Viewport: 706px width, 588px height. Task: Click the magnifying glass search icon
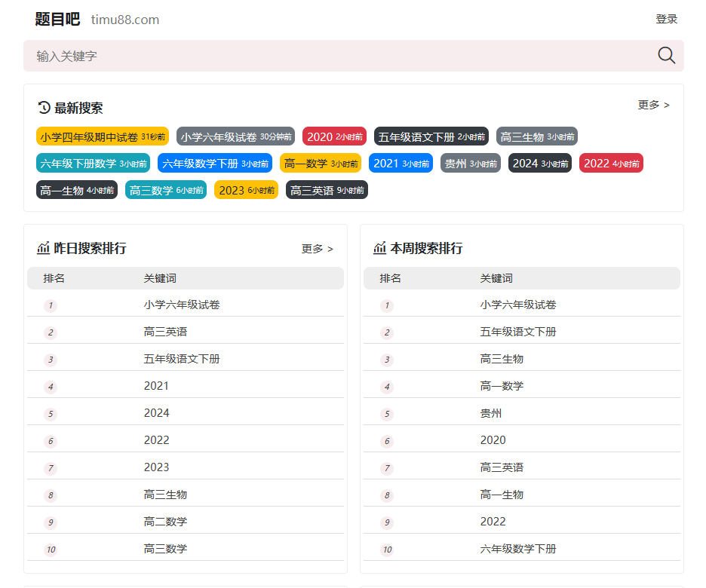pyautogui.click(x=666, y=55)
